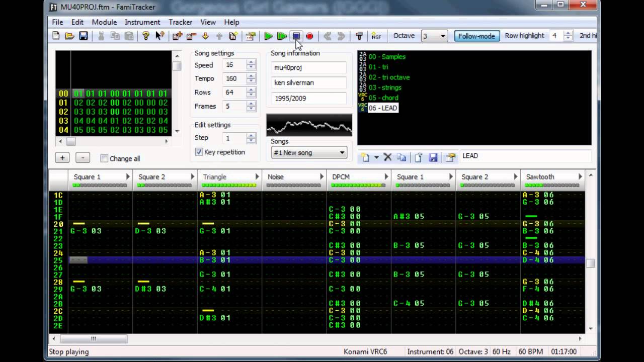Remove the current frame

click(191, 36)
